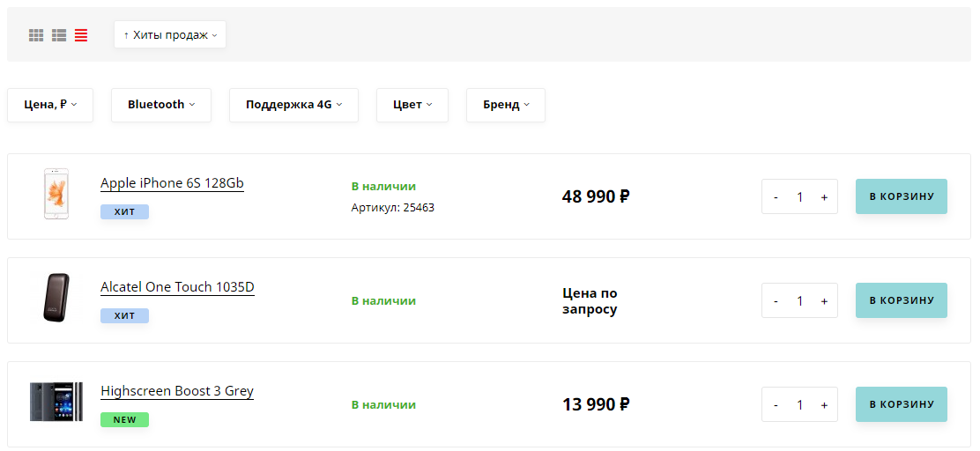The height and width of the screenshot is (451, 980).
Task: Switch to grid tile view icon
Action: [x=36, y=35]
